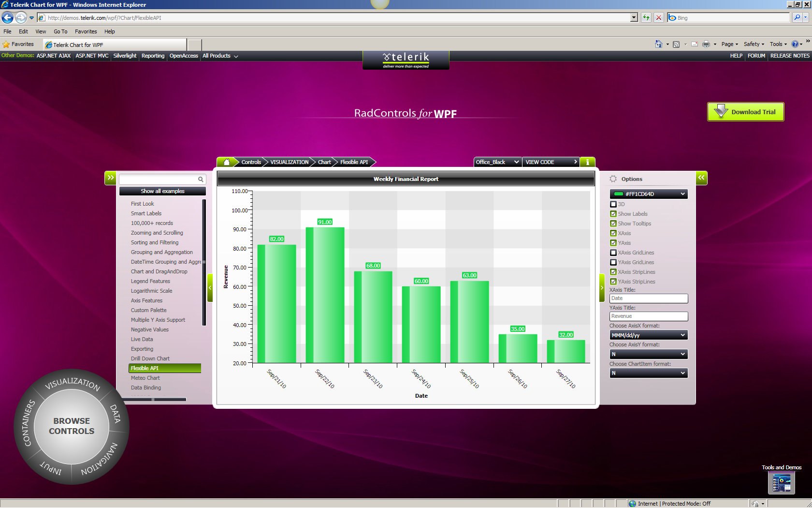
Task: Open the Page dropdown menu
Action: point(730,44)
